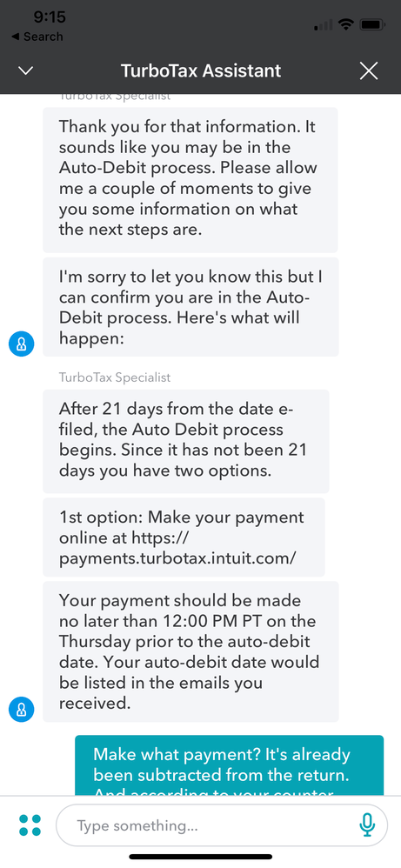Tap the specialist avatar beside 'happen:' message

[x=22, y=344]
